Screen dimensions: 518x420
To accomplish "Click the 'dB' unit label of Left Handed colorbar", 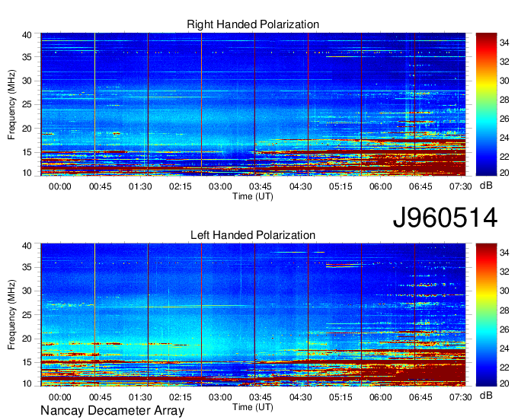I will coord(486,395).
